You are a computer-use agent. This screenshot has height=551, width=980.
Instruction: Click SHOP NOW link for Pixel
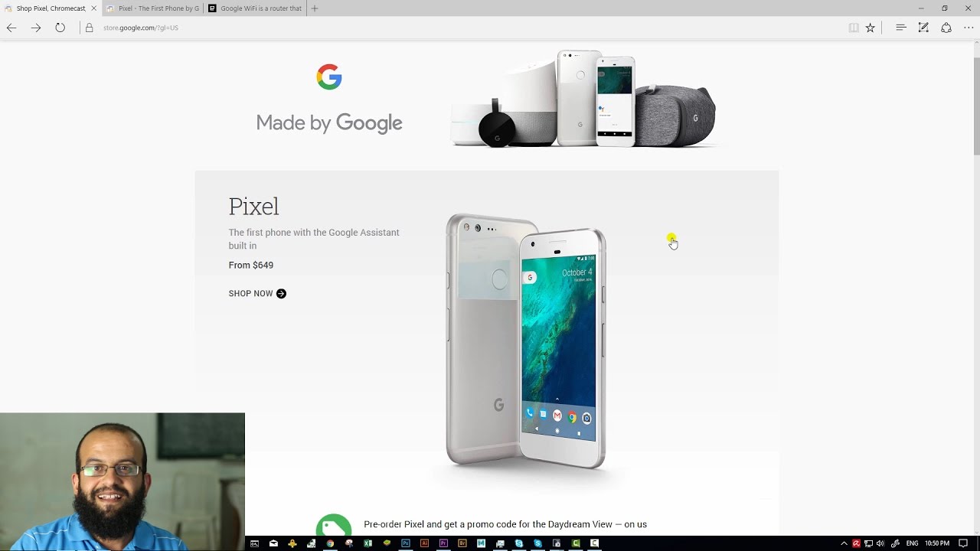(257, 293)
